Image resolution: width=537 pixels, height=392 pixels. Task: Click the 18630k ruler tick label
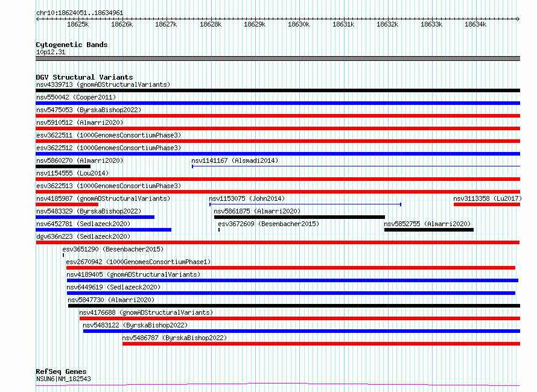coord(299,24)
